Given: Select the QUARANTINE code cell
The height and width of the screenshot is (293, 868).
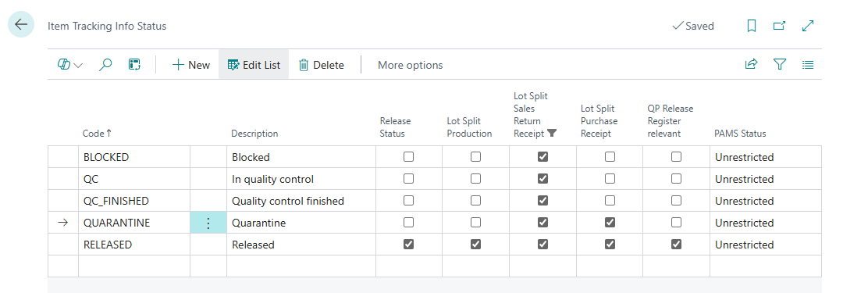Looking at the screenshot, I should (134, 223).
